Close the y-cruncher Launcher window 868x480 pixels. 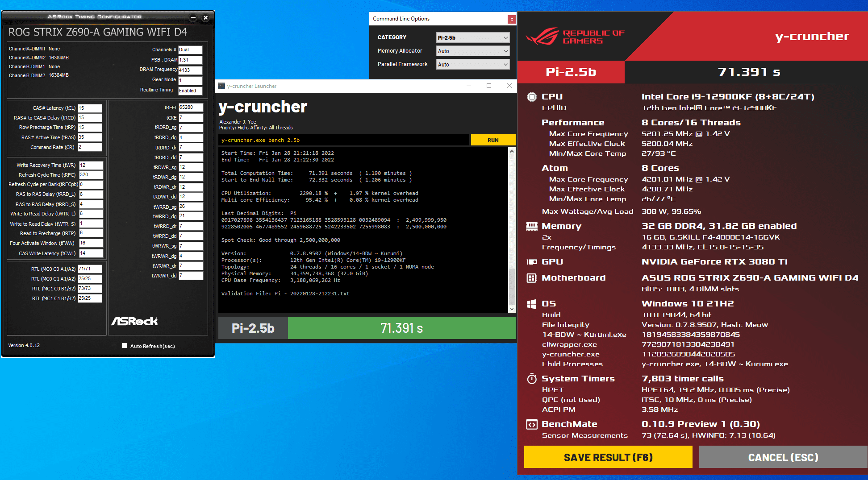(509, 86)
